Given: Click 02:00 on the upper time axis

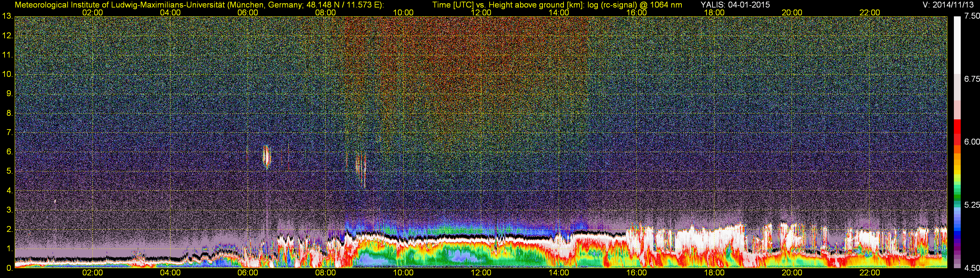Looking at the screenshot, I should (x=92, y=12).
